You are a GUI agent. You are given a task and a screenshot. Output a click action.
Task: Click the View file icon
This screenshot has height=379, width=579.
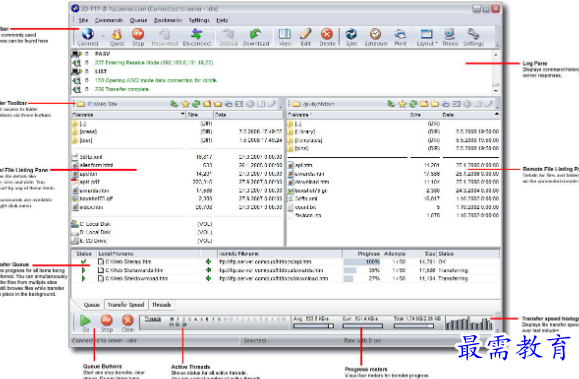coord(285,34)
